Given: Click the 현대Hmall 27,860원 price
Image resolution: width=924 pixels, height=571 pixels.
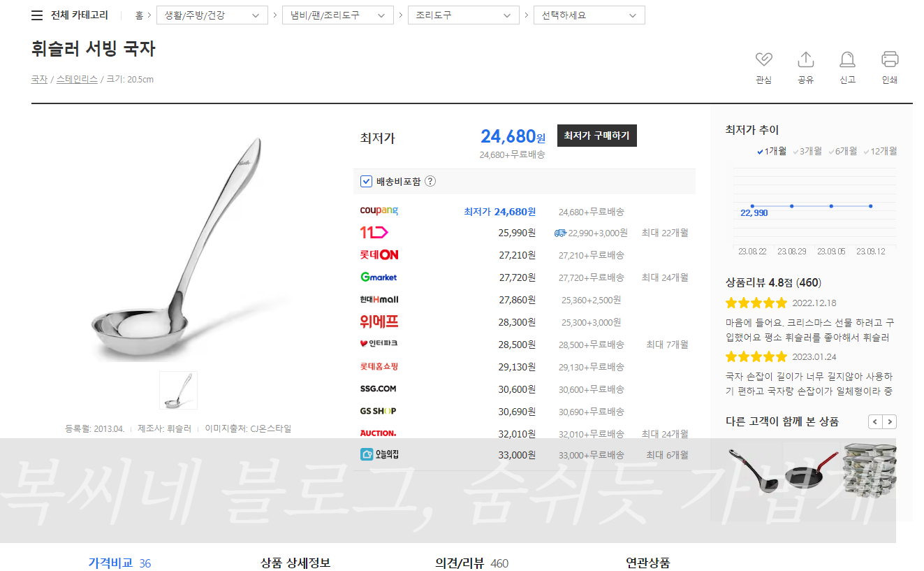Looking at the screenshot, I should pos(517,300).
